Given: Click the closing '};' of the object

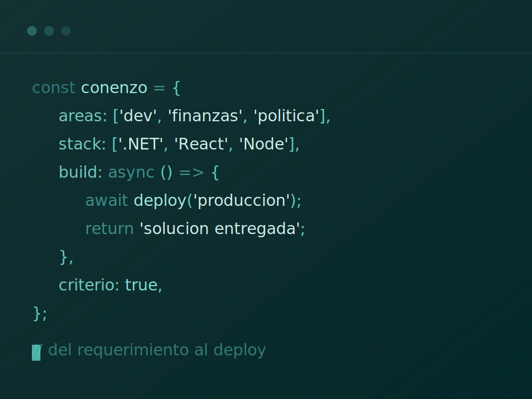Looking at the screenshot, I should pyautogui.click(x=40, y=313).
